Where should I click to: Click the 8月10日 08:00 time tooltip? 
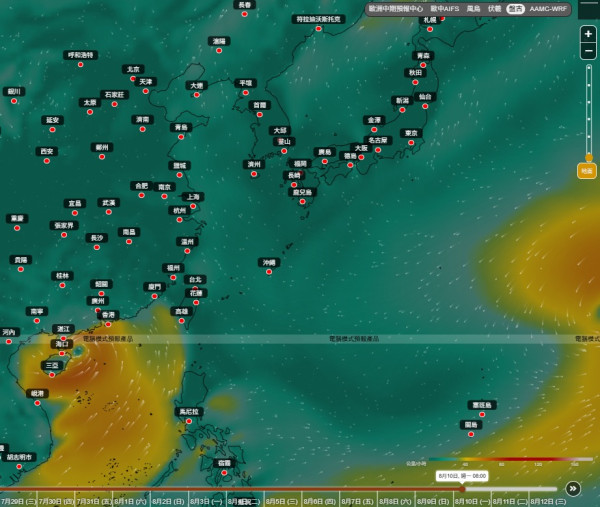462,476
